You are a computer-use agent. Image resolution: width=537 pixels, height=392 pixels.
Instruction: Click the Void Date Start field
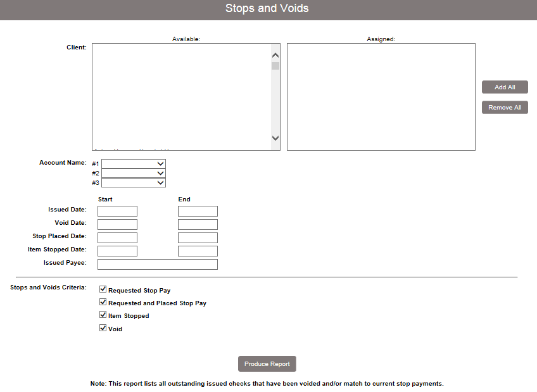point(118,225)
